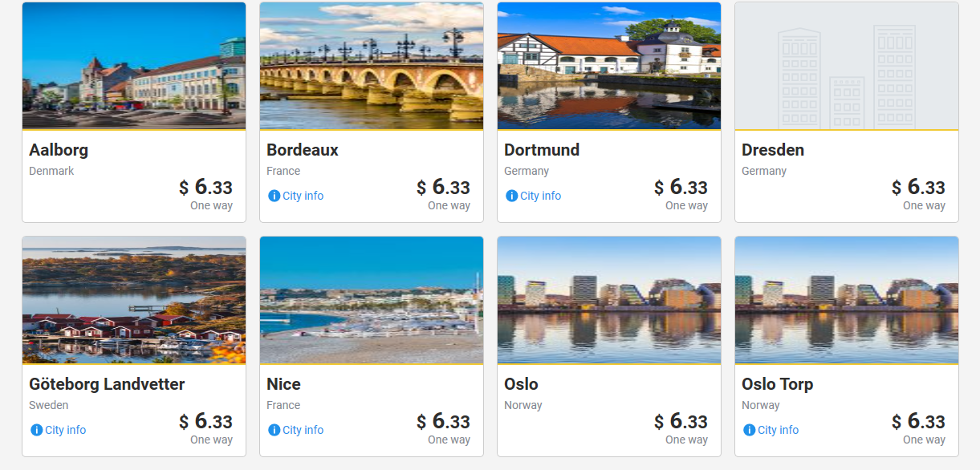The width and height of the screenshot is (980, 470).
Task: Click info icon on Göteborg Landvetter card
Action: [36, 430]
